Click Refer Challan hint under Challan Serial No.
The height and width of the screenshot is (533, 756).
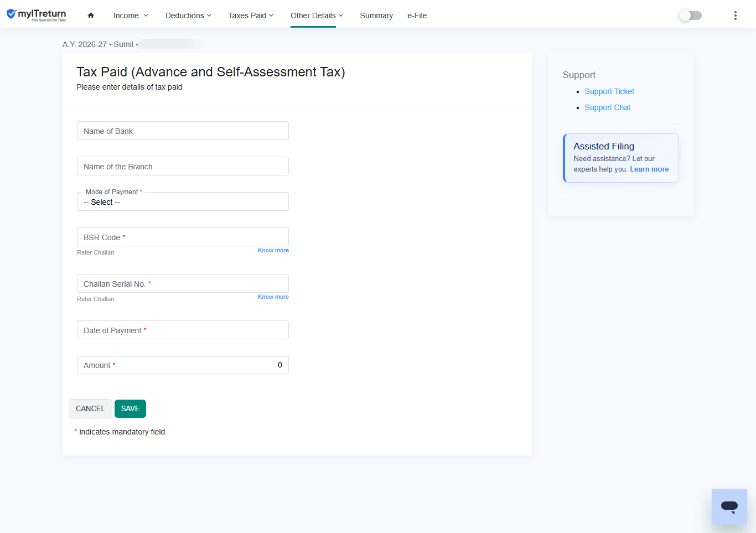point(96,299)
